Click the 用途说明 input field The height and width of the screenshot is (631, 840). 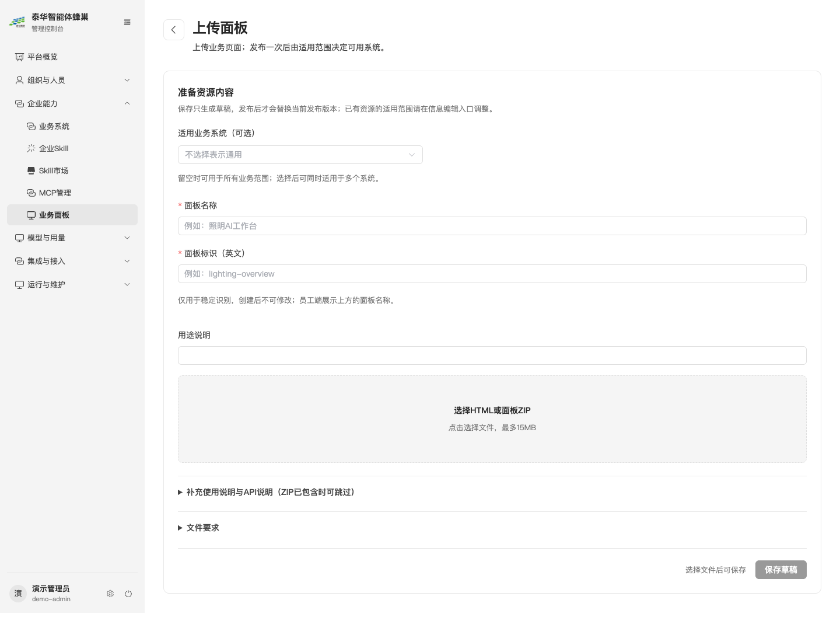pos(492,355)
